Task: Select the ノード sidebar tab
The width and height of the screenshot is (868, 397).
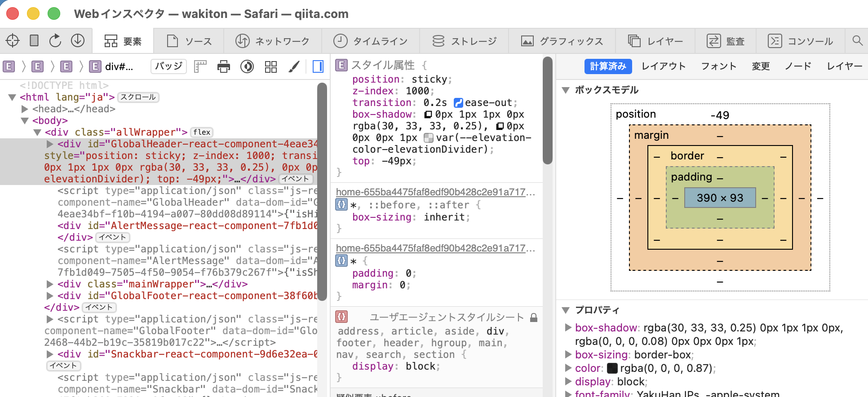Action: (798, 66)
